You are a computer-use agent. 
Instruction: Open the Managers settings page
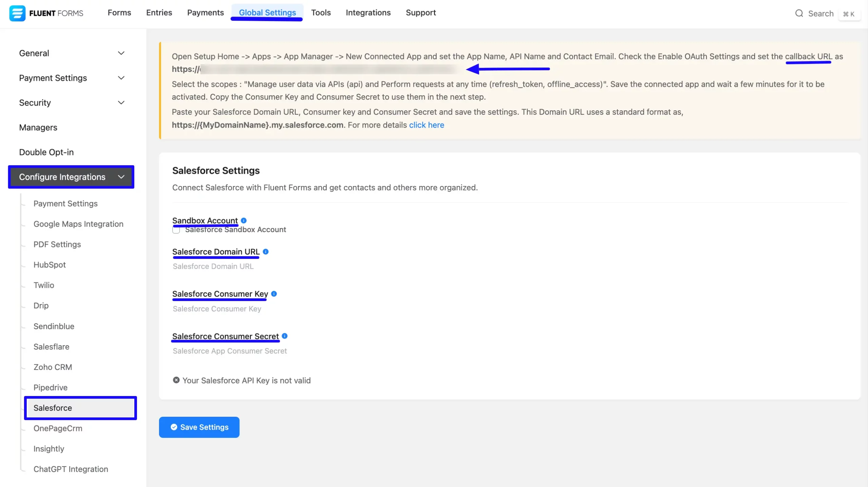click(38, 128)
